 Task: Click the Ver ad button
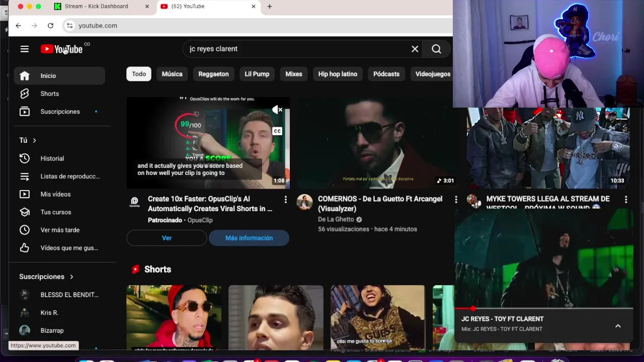pyautogui.click(x=167, y=238)
